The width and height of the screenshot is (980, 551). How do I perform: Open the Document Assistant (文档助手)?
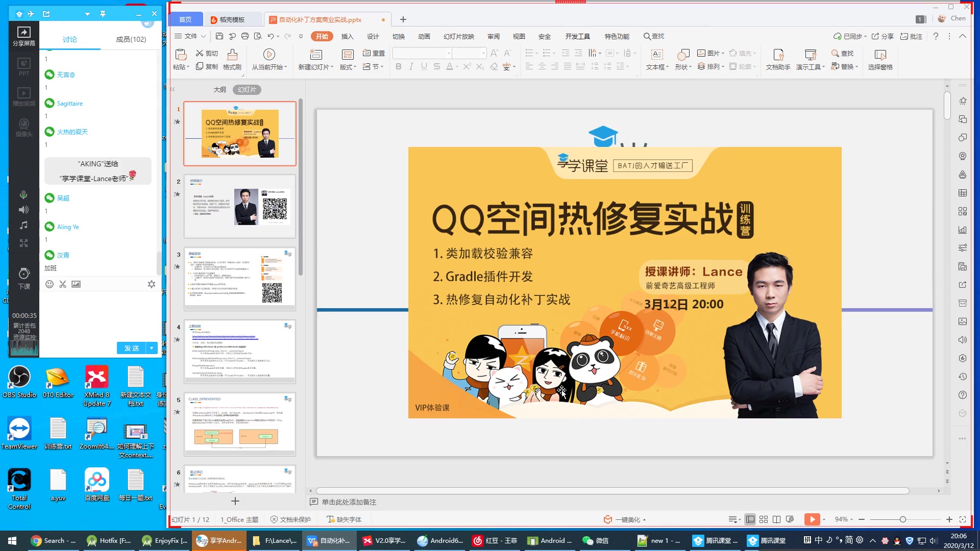click(778, 60)
